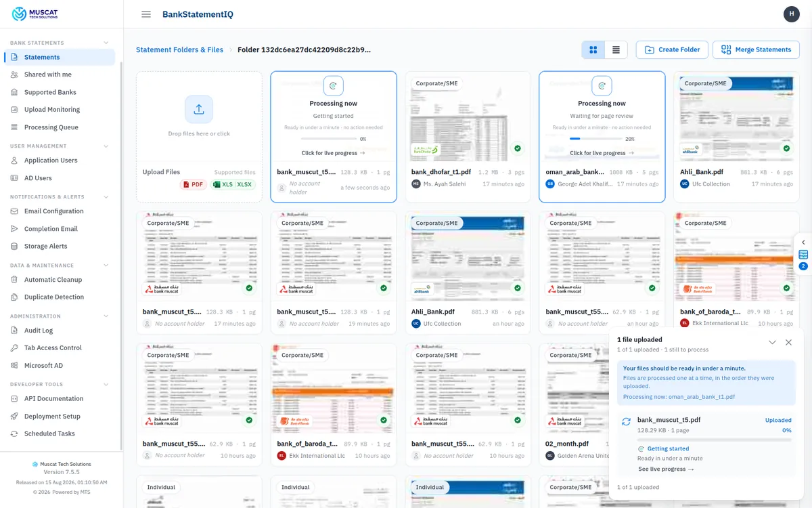Screen dimensions: 812x508
Task: Click the Version 7.5.5 text
Action: (62, 472)
